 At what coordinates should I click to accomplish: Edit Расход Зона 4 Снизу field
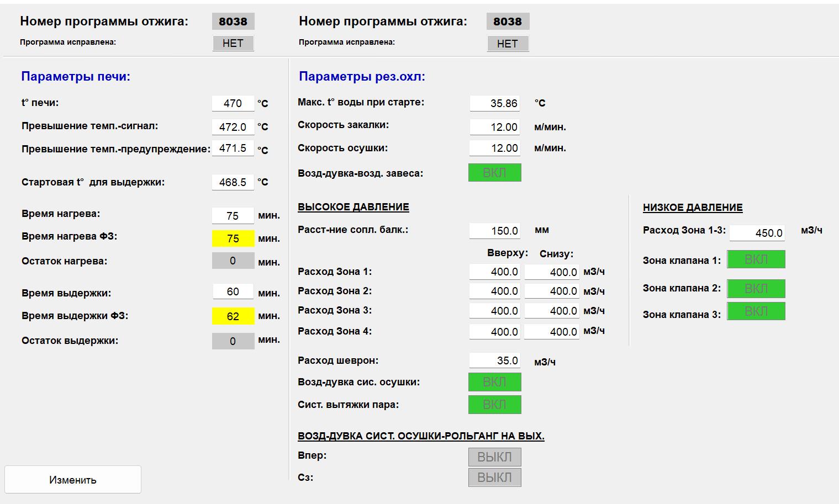click(x=552, y=332)
